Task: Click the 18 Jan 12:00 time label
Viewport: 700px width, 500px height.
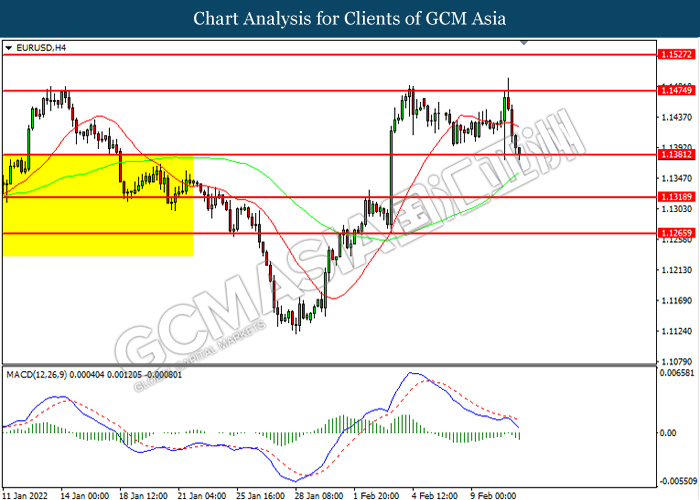Action: [143, 495]
